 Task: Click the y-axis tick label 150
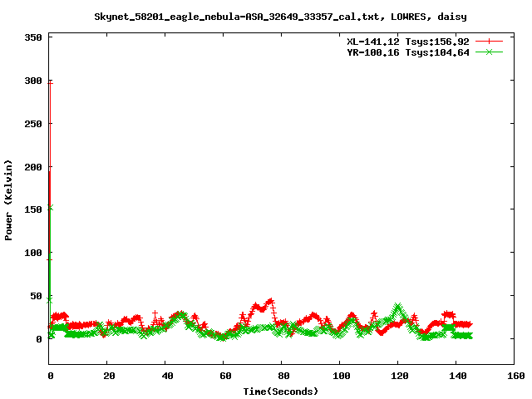click(x=33, y=209)
